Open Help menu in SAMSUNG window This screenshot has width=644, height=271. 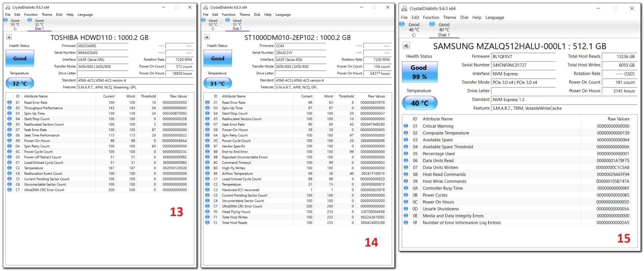pyautogui.click(x=477, y=17)
